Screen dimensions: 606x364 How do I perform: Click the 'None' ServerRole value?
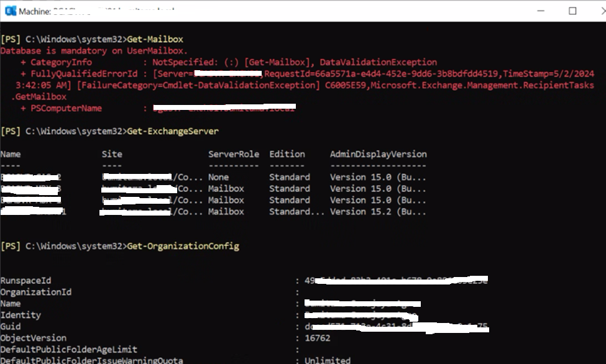click(x=218, y=178)
